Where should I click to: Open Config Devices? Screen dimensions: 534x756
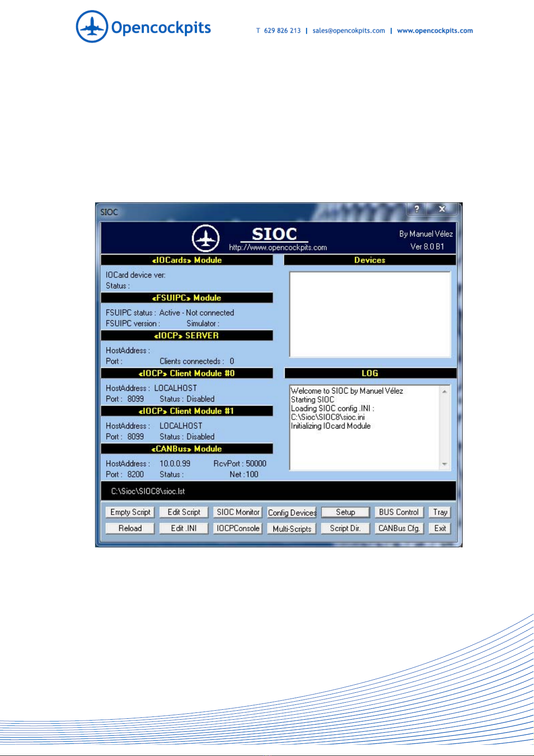click(292, 512)
